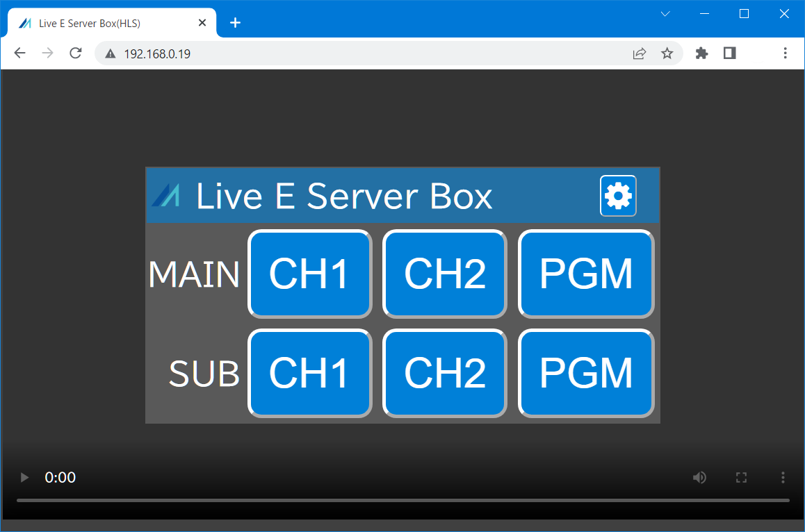The height and width of the screenshot is (532, 805).
Task: Click the MAIN row label
Action: coord(194,274)
